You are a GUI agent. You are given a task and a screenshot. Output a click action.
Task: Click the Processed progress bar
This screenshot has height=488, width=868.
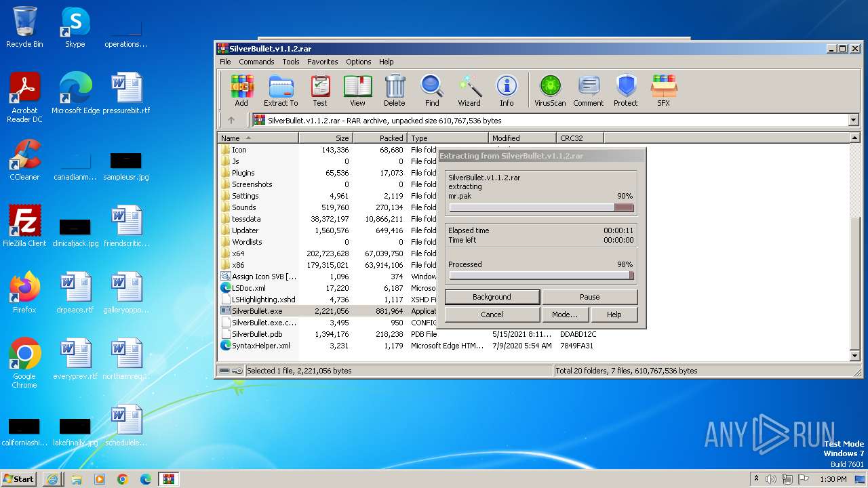click(541, 276)
